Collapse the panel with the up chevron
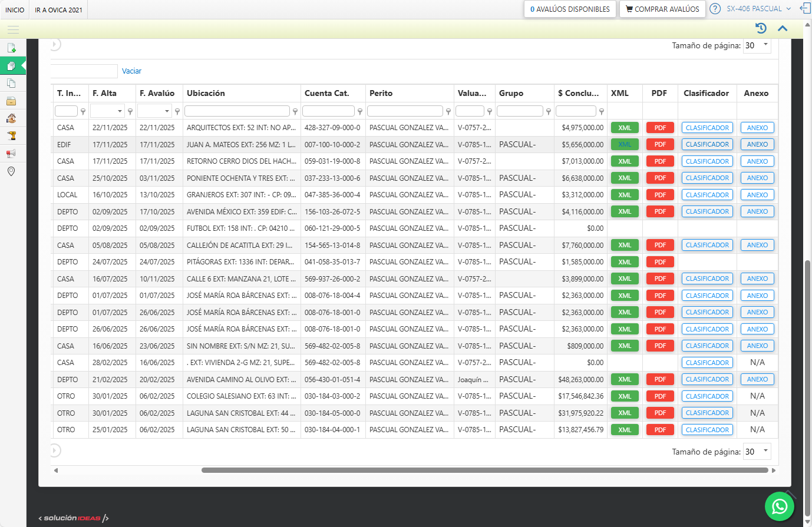The height and width of the screenshot is (527, 812). pyautogui.click(x=783, y=28)
